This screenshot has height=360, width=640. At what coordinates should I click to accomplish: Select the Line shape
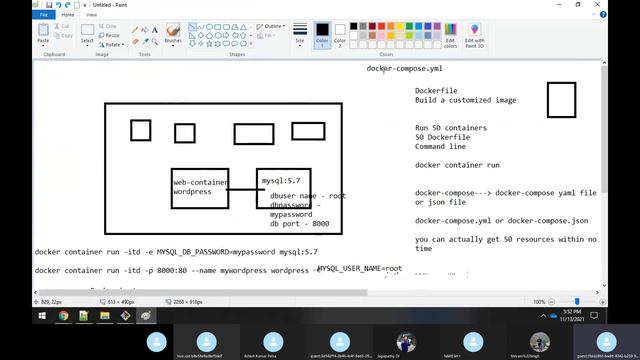pyautogui.click(x=192, y=27)
